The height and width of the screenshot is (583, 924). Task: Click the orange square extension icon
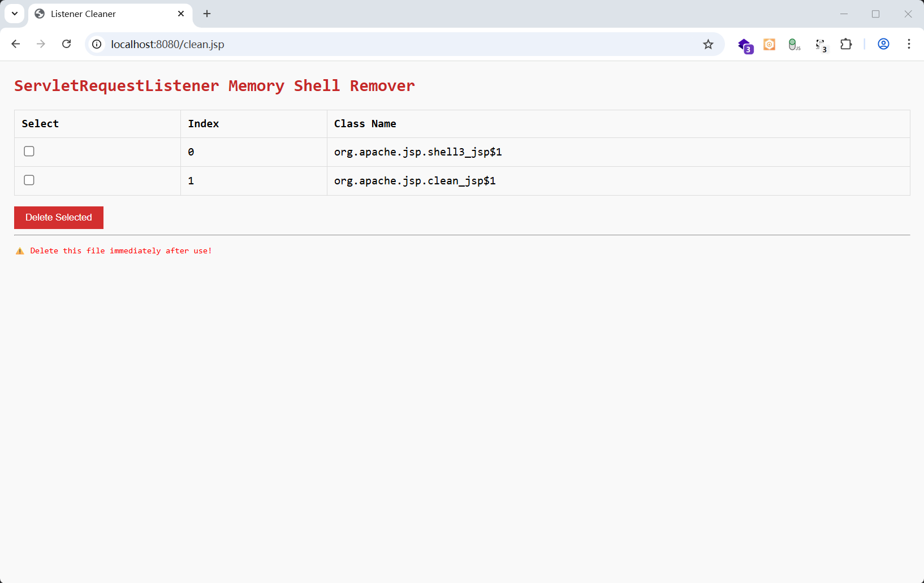770,44
